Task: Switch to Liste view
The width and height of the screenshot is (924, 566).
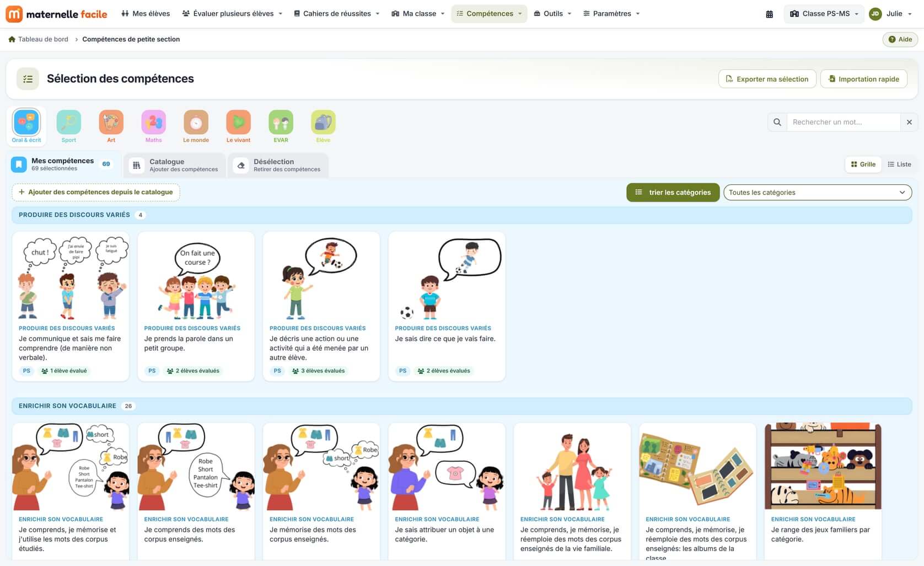Action: click(899, 164)
